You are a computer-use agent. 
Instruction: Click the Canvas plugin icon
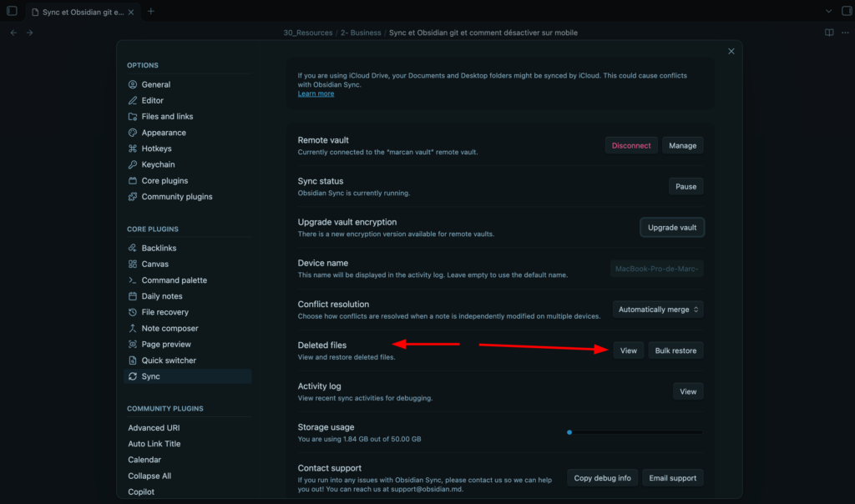click(133, 264)
